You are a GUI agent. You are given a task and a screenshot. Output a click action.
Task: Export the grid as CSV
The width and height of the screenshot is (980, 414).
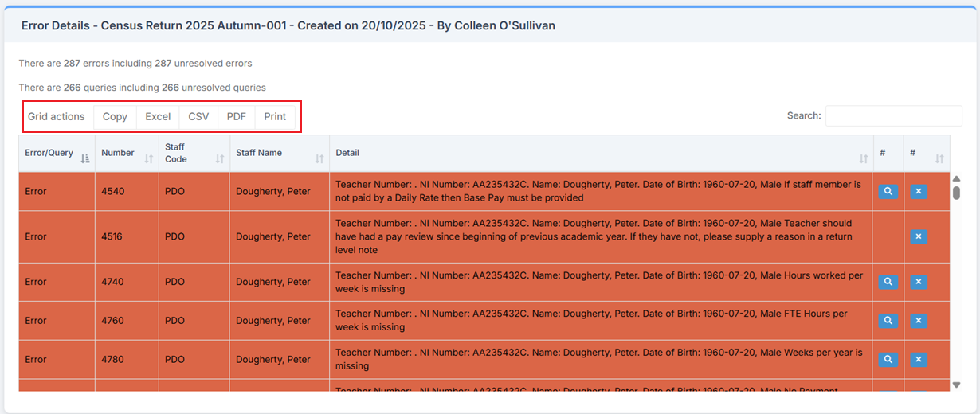(x=198, y=117)
